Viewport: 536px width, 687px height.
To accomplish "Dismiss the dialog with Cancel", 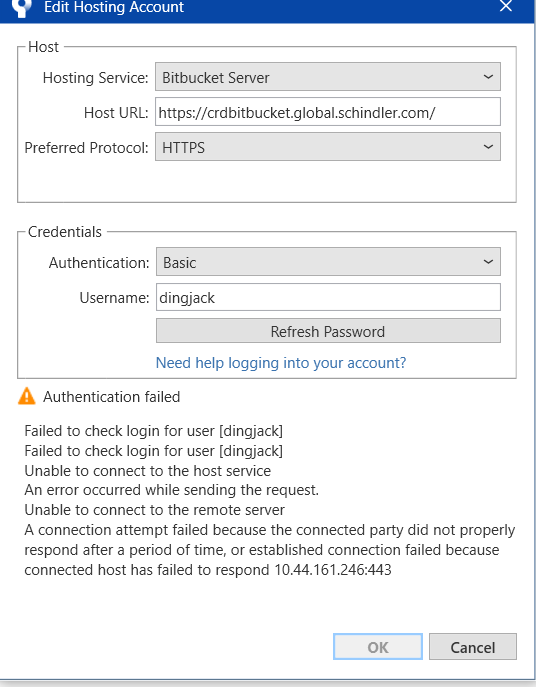I will tap(473, 647).
